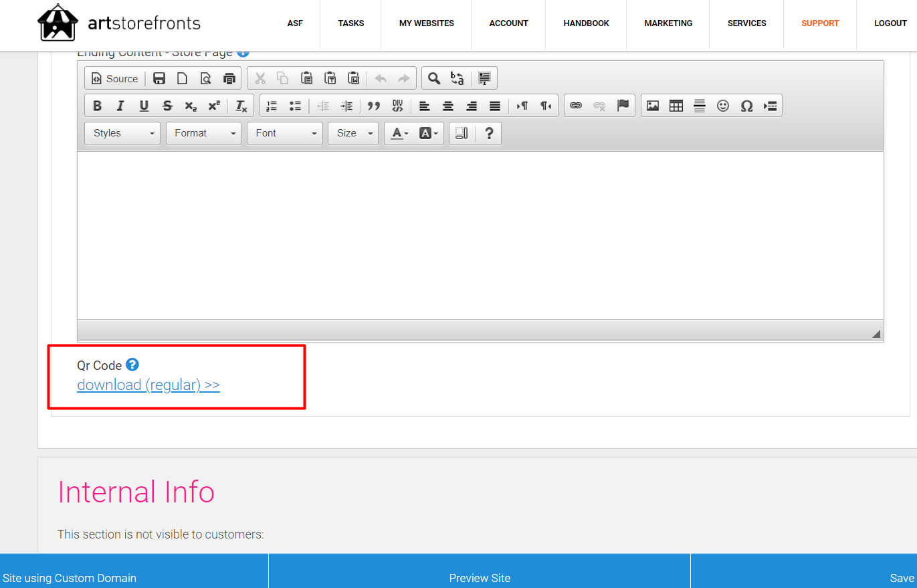Click inside the editor text area
This screenshot has width=917, height=588.
(480, 235)
